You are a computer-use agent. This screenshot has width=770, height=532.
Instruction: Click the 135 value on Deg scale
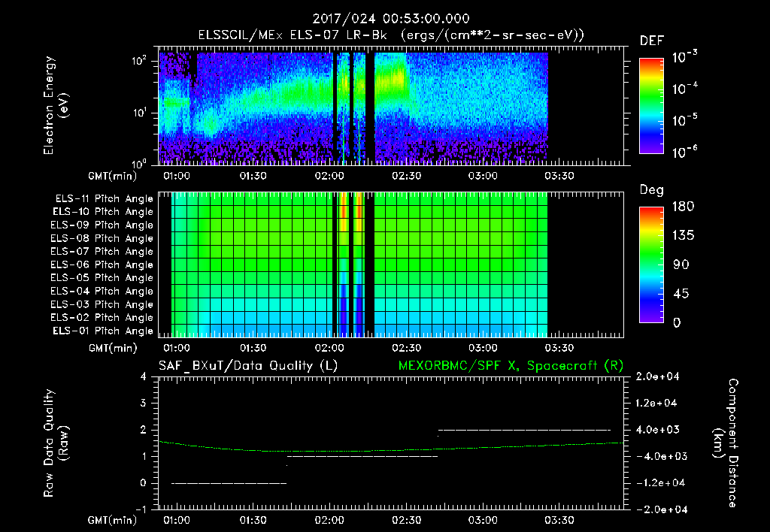[x=683, y=236]
